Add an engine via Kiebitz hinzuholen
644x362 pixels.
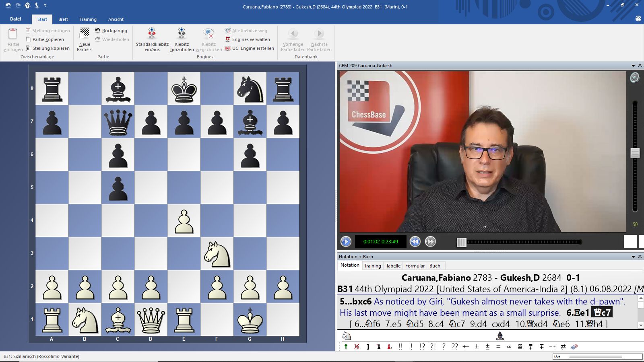click(182, 39)
